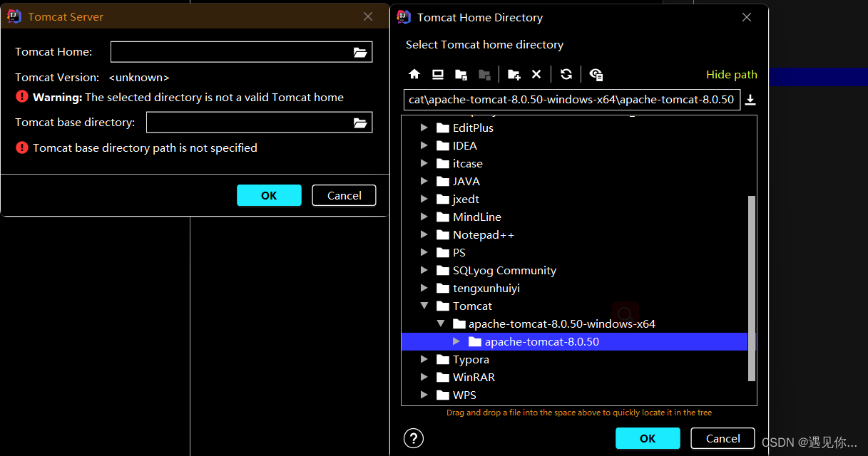Close the Tomcat Home Directory dialog
868x456 pixels.
tap(747, 17)
